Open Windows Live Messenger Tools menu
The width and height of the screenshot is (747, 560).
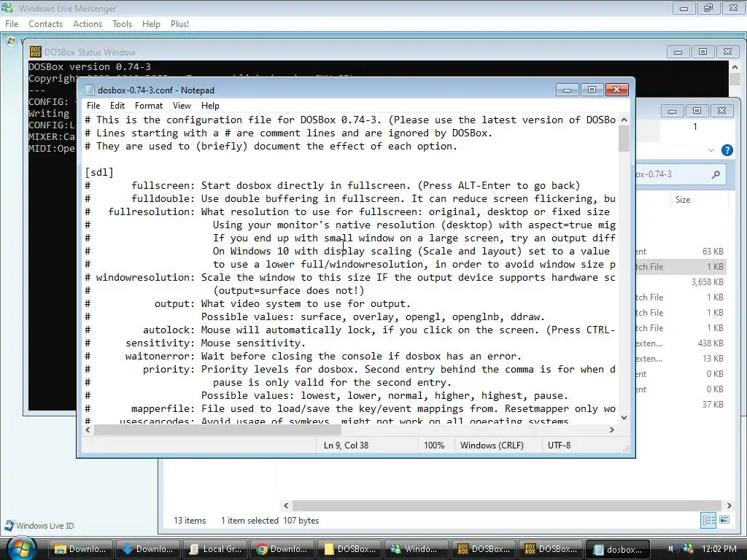point(122,24)
